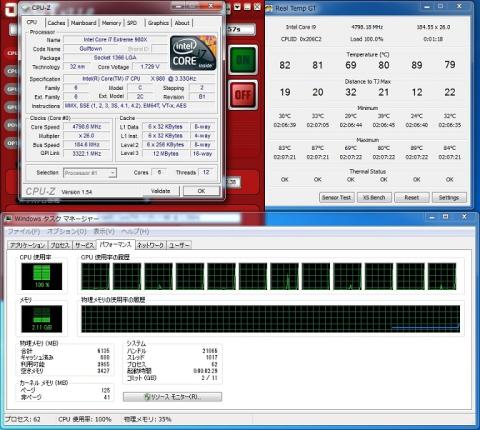Open the About tab in CPU-Z
Image resolution: width=480 pixels, height=430 pixels.
[x=182, y=23]
